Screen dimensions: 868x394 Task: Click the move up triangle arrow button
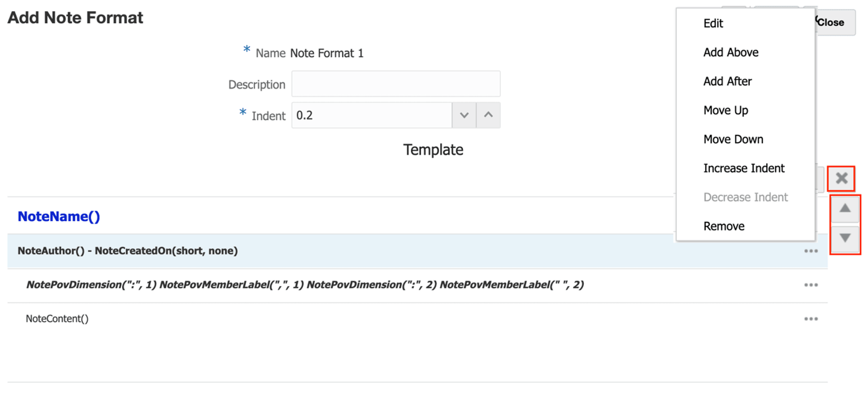point(845,209)
